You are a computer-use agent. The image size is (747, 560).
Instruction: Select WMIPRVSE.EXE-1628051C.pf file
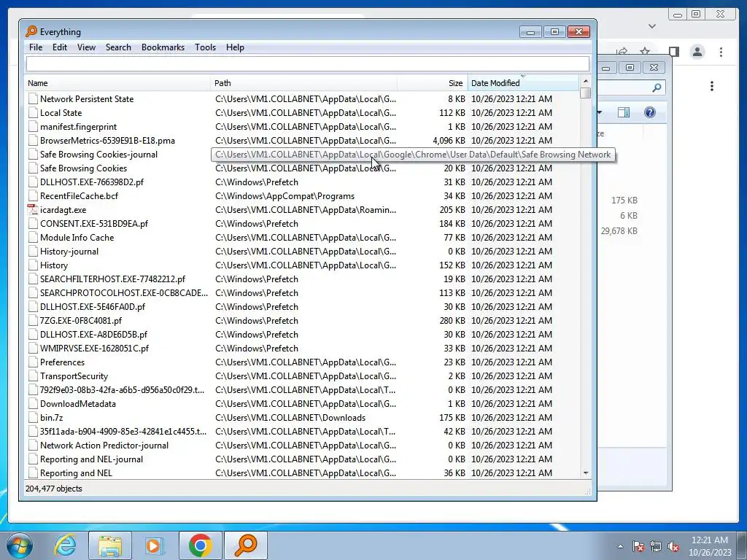pyautogui.click(x=94, y=349)
